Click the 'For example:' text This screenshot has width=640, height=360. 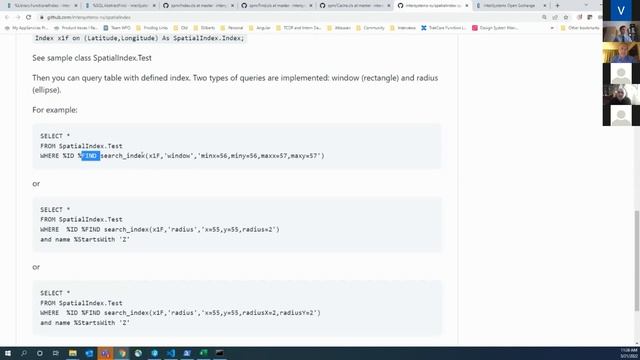[55, 110]
